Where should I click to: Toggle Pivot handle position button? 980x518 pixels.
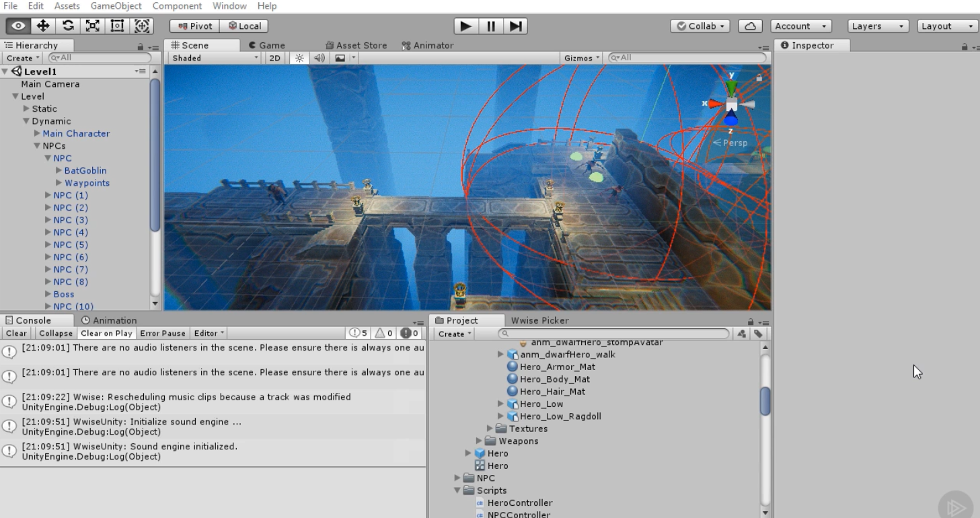coord(195,26)
